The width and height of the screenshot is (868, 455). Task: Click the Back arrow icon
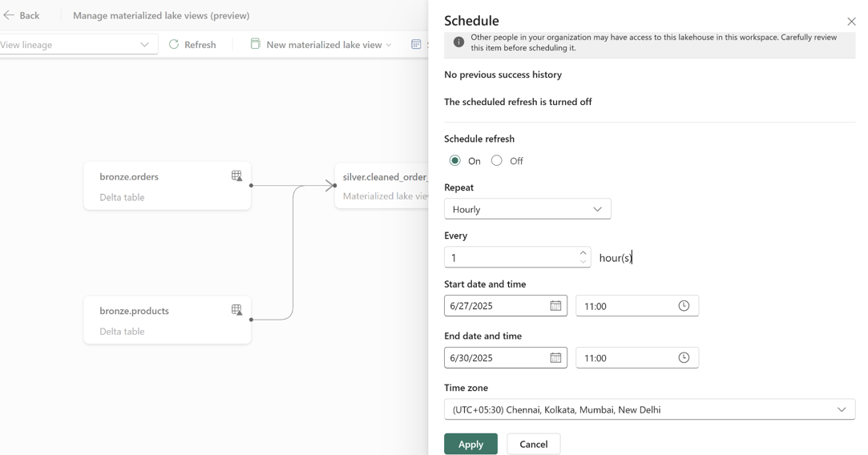click(x=9, y=15)
